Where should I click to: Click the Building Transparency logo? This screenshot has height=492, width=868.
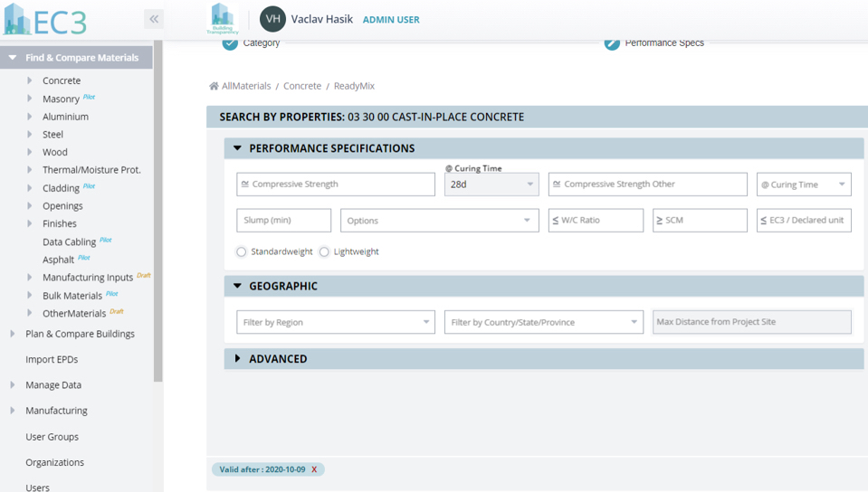point(222,19)
